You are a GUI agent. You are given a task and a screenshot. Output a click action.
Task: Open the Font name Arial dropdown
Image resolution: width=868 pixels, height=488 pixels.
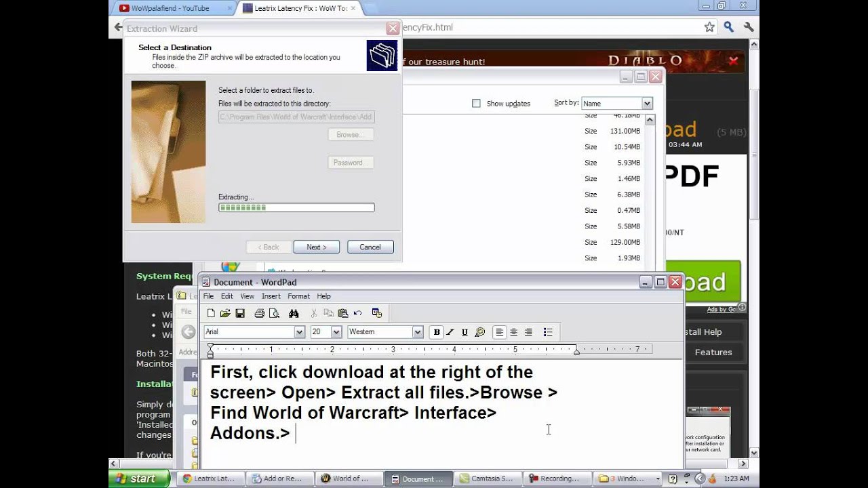[x=299, y=332]
